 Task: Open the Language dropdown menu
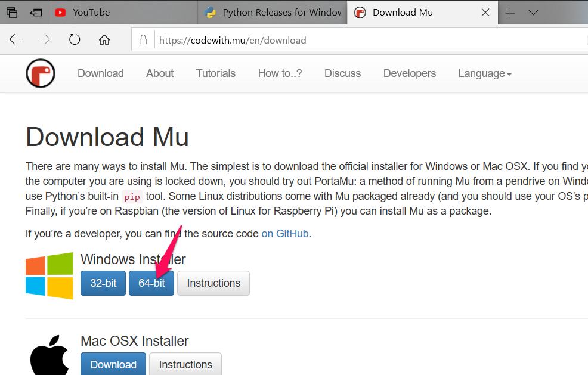485,73
